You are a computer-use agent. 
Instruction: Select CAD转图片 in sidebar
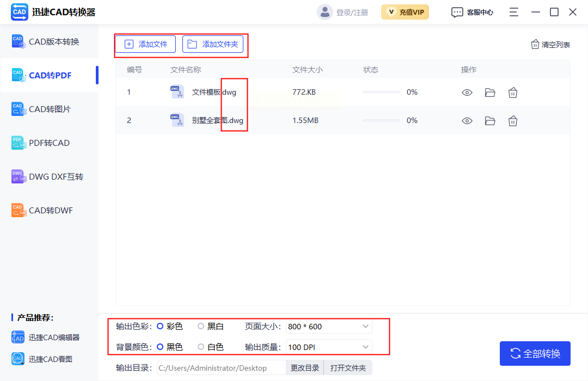coord(49,109)
